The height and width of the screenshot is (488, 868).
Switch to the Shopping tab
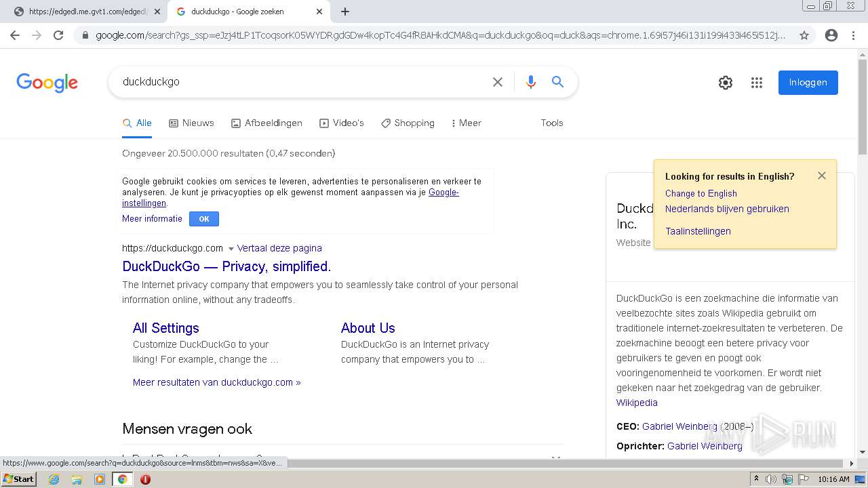click(x=408, y=123)
